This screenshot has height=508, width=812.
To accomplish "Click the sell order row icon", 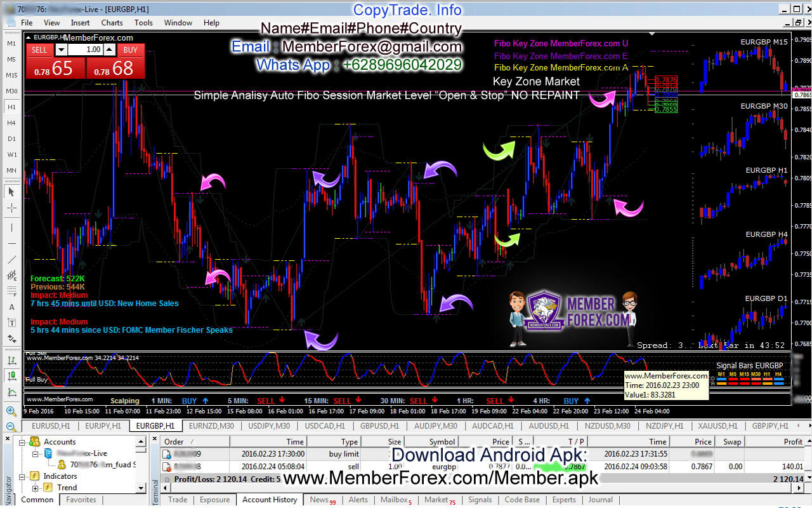I will click(167, 465).
